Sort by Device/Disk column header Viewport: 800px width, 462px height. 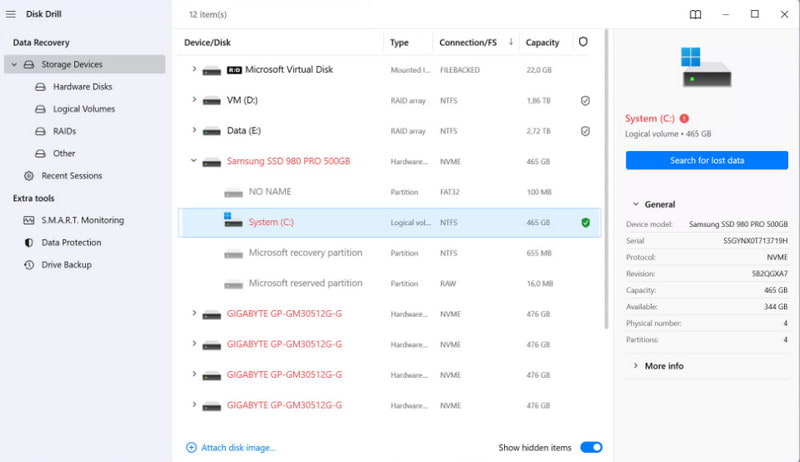click(x=207, y=42)
